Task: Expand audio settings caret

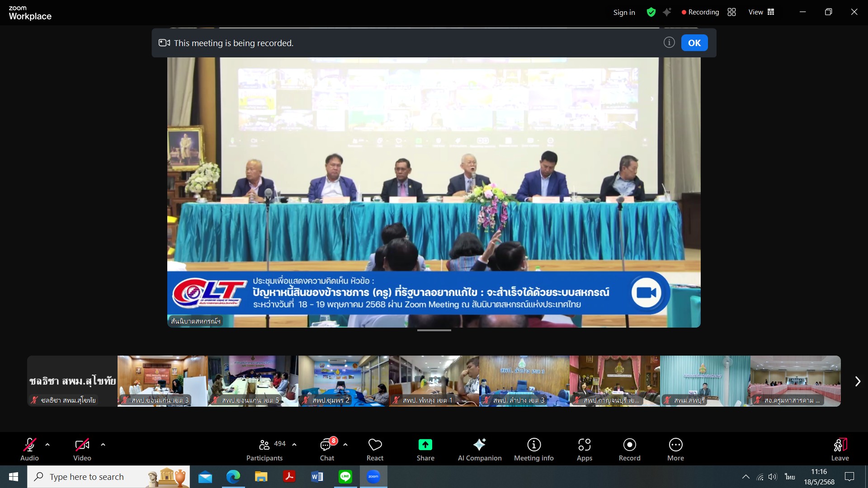Action: 47,445
